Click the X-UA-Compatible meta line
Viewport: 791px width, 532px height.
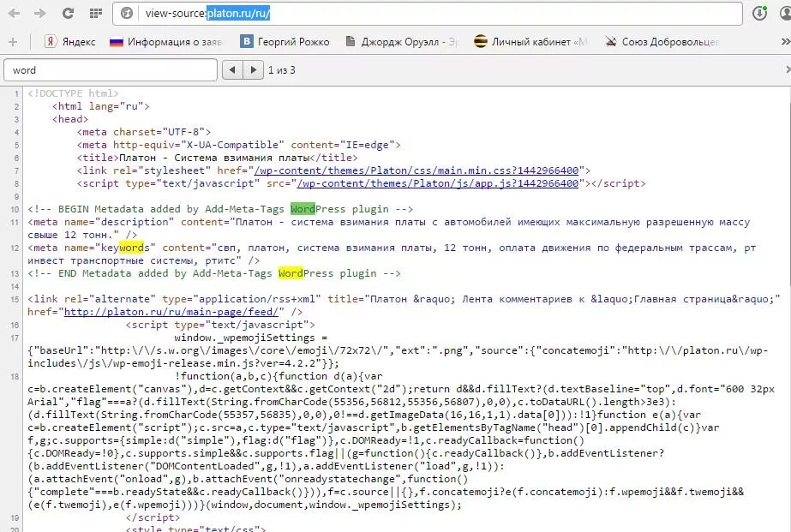[x=238, y=145]
